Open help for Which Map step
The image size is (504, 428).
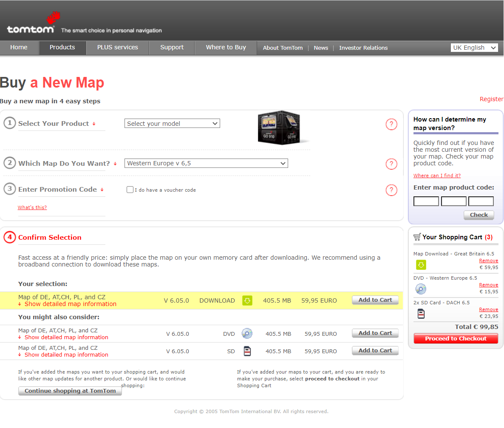pos(391,164)
